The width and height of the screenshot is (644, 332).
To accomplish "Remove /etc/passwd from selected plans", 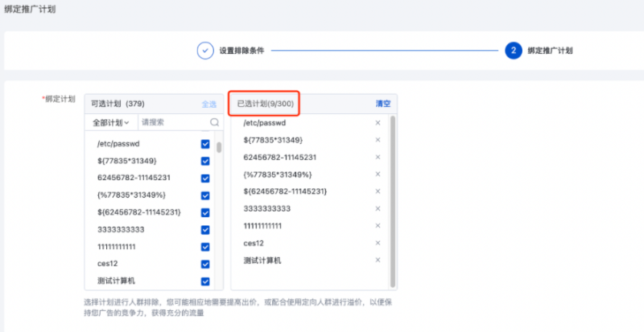I will [x=378, y=123].
